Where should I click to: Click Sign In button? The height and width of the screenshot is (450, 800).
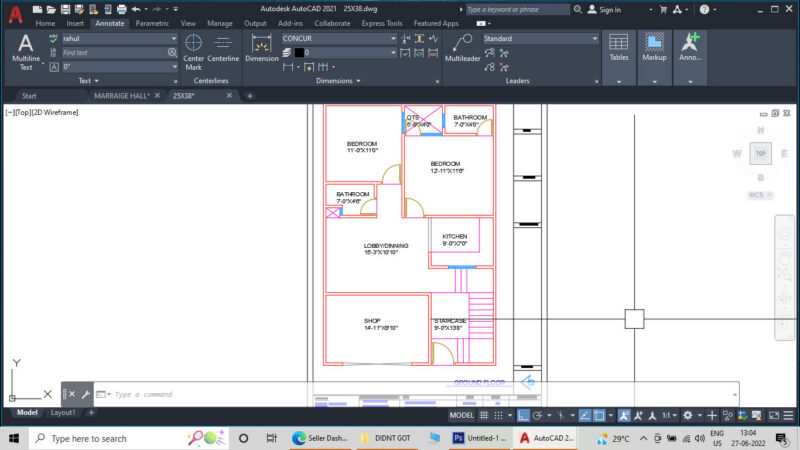(605, 10)
